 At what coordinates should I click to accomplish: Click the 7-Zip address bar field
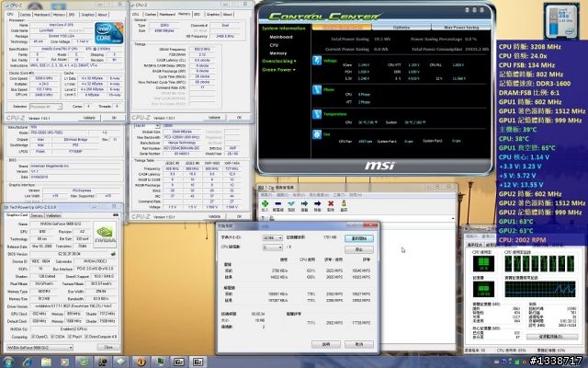coord(360,218)
